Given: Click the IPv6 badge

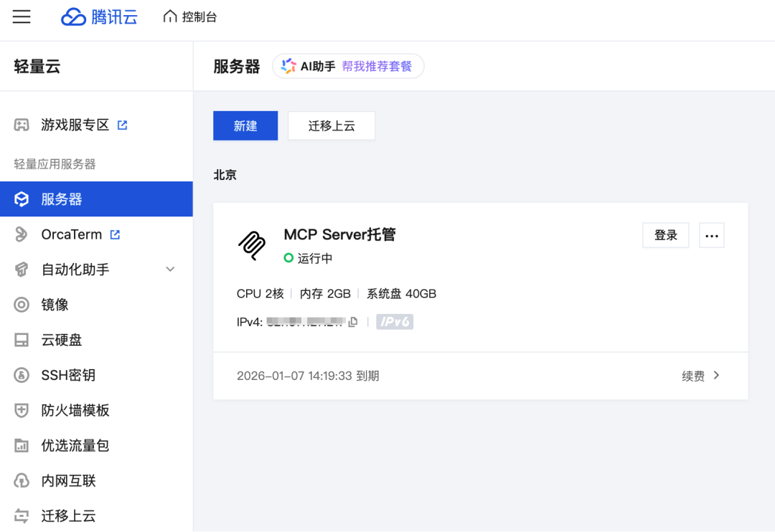Looking at the screenshot, I should click(395, 322).
